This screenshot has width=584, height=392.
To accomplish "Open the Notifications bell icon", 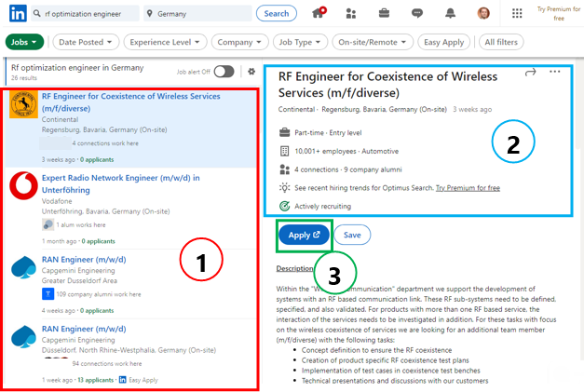I will 450,13.
